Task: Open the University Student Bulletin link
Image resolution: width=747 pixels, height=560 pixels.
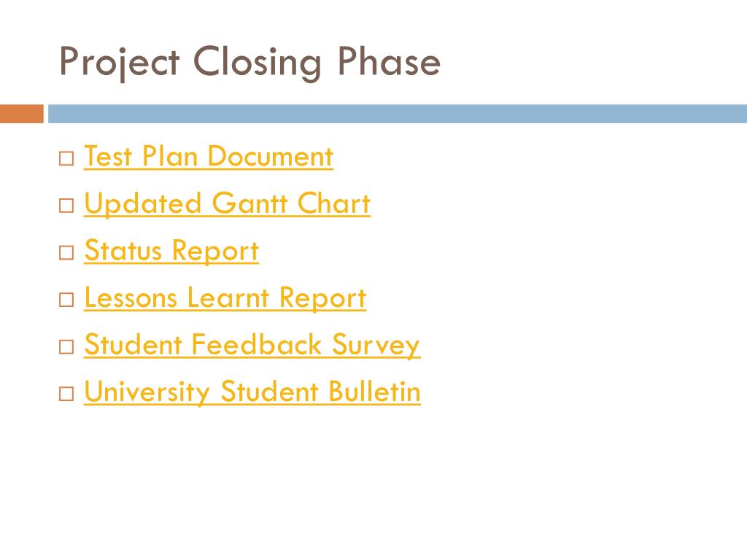Action: (252, 392)
